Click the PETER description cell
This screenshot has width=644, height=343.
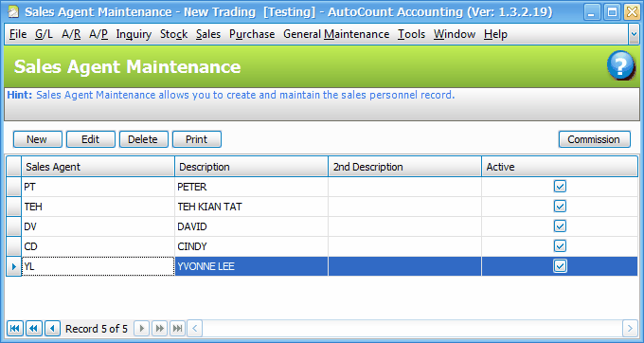coord(251,187)
